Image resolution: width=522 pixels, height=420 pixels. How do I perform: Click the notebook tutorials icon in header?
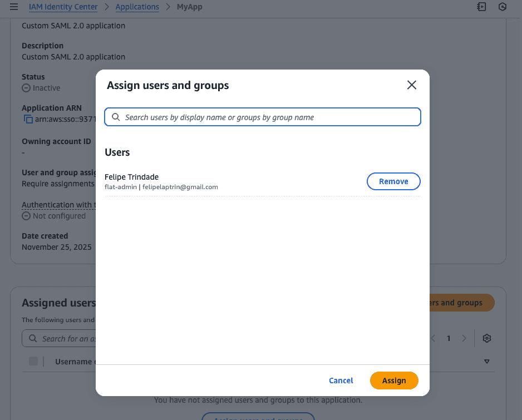coord(481,7)
